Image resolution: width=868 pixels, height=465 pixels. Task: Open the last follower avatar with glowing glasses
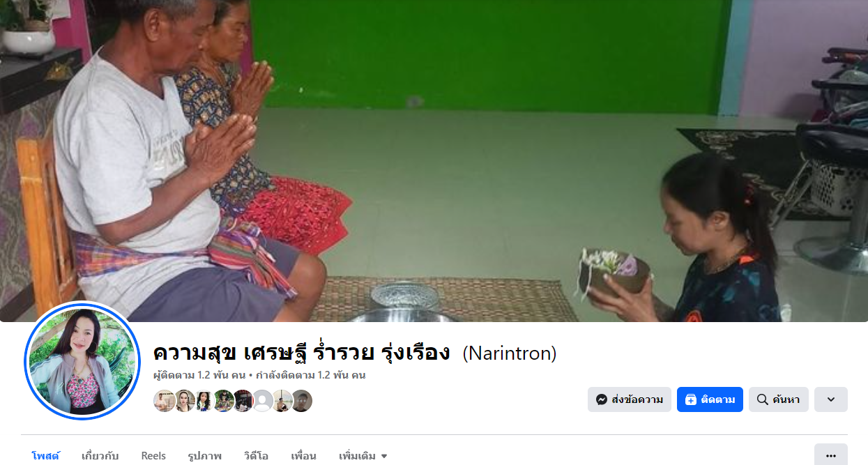click(x=301, y=401)
